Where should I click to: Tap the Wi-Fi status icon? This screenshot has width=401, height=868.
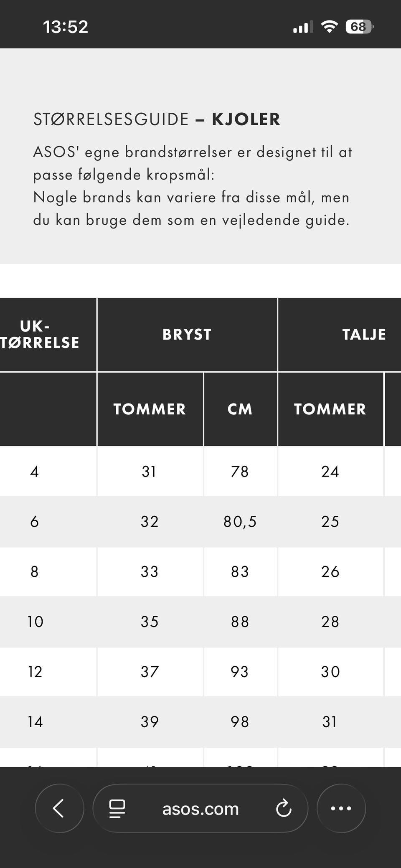point(329,27)
